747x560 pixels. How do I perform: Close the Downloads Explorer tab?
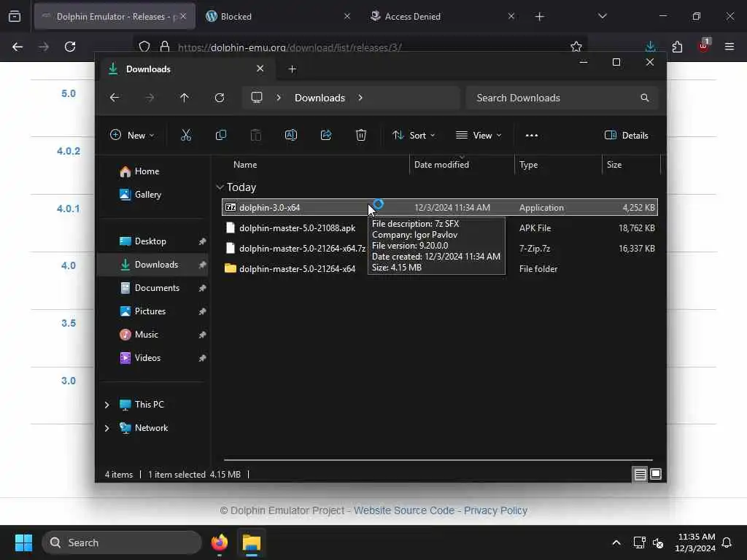pos(260,69)
